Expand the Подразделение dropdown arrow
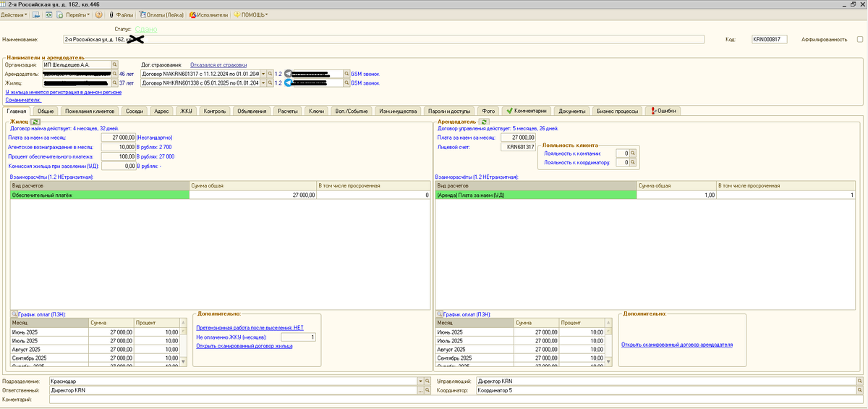Image resolution: width=868 pixels, height=409 pixels. 420,381
